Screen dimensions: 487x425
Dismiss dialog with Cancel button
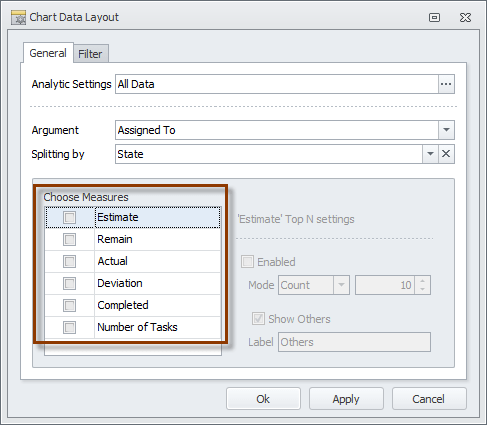(x=429, y=399)
